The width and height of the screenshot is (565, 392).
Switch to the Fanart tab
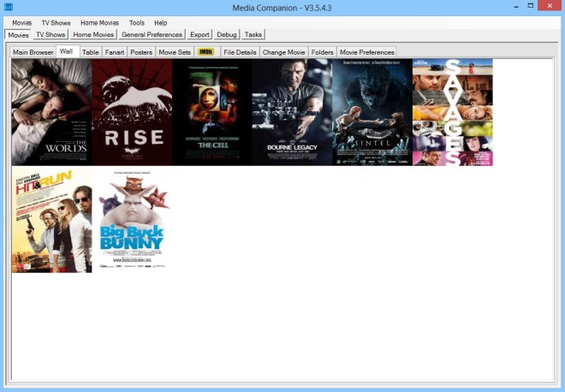coord(115,52)
